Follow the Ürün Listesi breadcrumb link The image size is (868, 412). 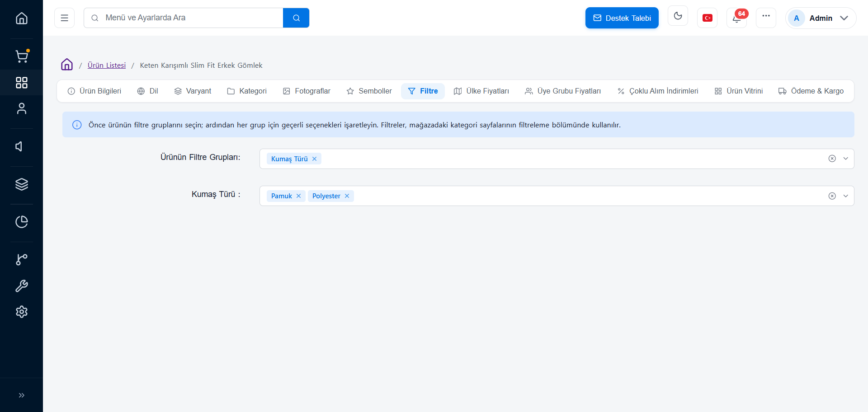pyautogui.click(x=107, y=66)
